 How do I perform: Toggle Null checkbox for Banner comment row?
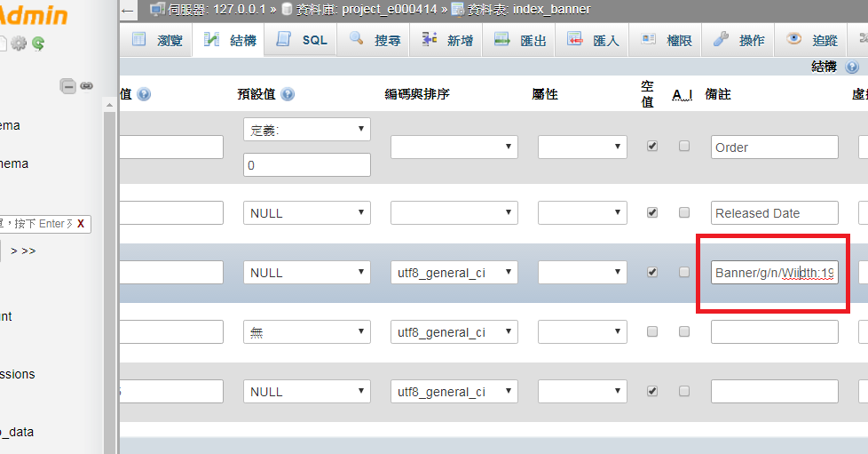click(652, 272)
